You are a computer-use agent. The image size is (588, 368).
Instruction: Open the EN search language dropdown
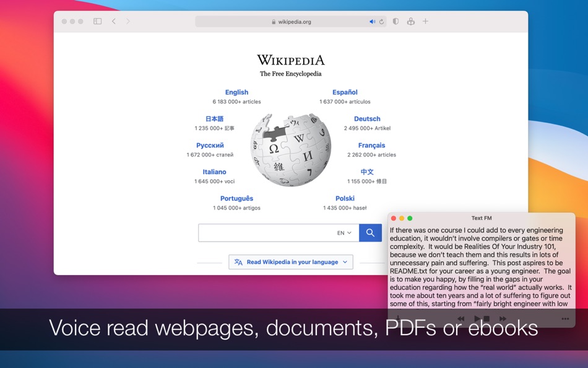[x=344, y=233]
